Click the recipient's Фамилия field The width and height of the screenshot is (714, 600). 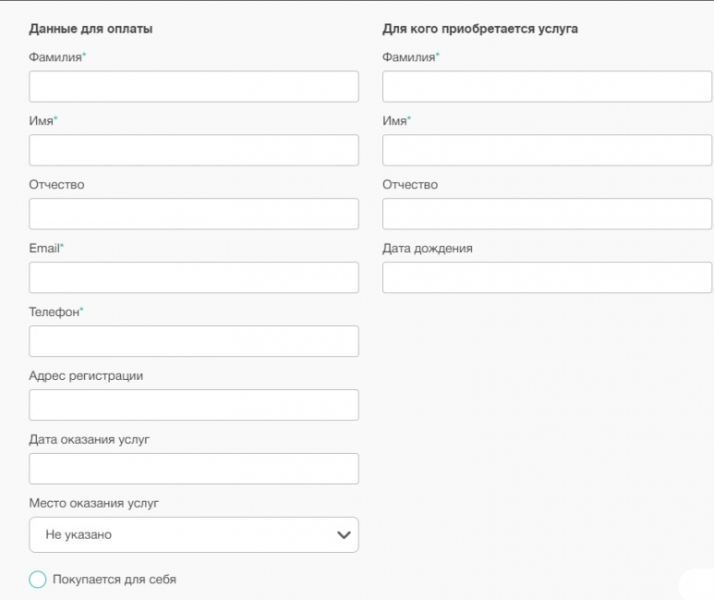tap(546, 86)
